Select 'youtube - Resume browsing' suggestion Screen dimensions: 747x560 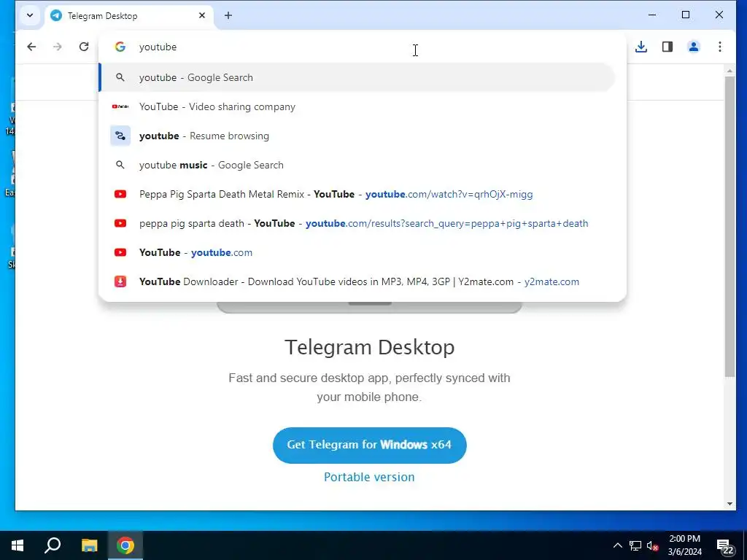357,136
